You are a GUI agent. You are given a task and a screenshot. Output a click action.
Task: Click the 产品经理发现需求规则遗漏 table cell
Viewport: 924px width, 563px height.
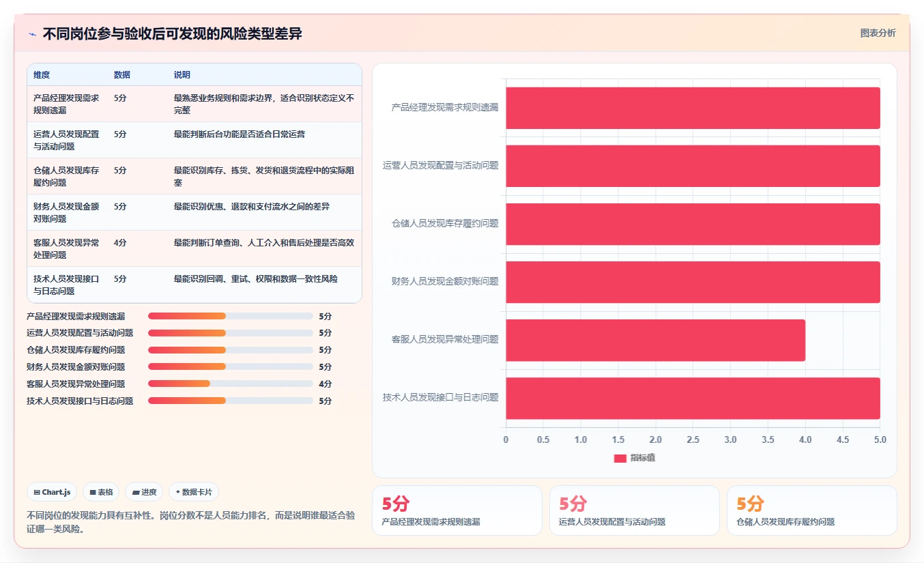[66, 104]
